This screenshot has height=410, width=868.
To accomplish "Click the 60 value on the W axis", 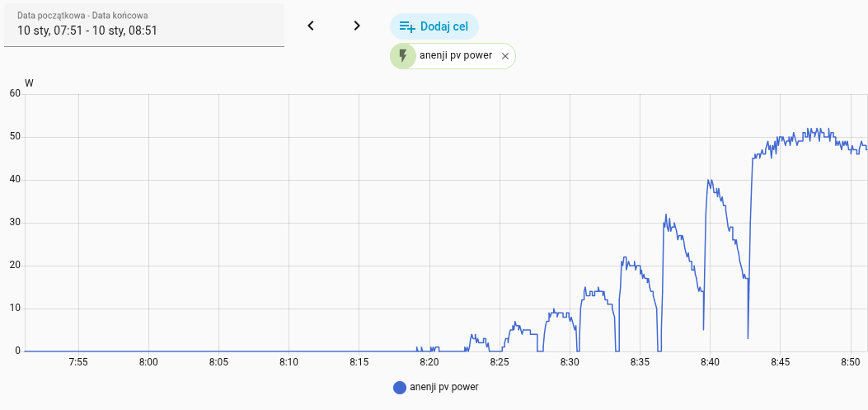I will (x=15, y=94).
